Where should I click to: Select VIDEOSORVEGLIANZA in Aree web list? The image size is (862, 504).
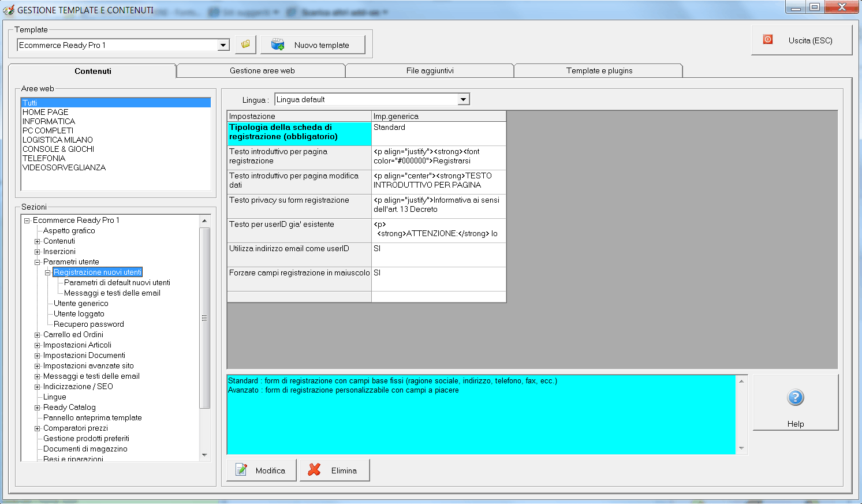[115, 167]
